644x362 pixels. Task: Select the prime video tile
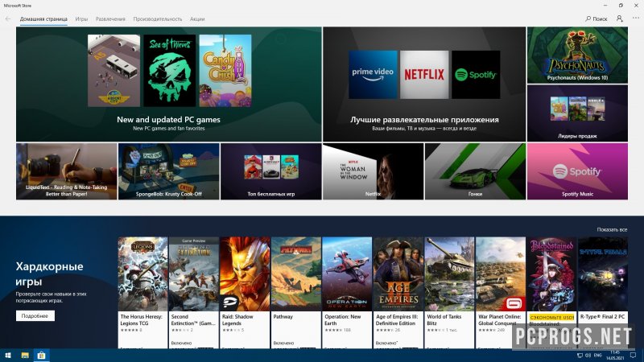373,75
